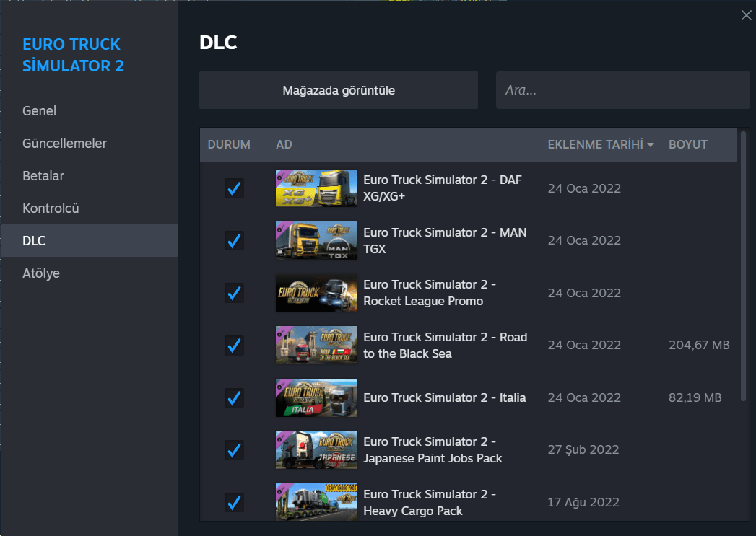Viewport: 756px width, 536px height.
Task: Open the Rocket League Promo thumbnail
Action: pos(316,293)
